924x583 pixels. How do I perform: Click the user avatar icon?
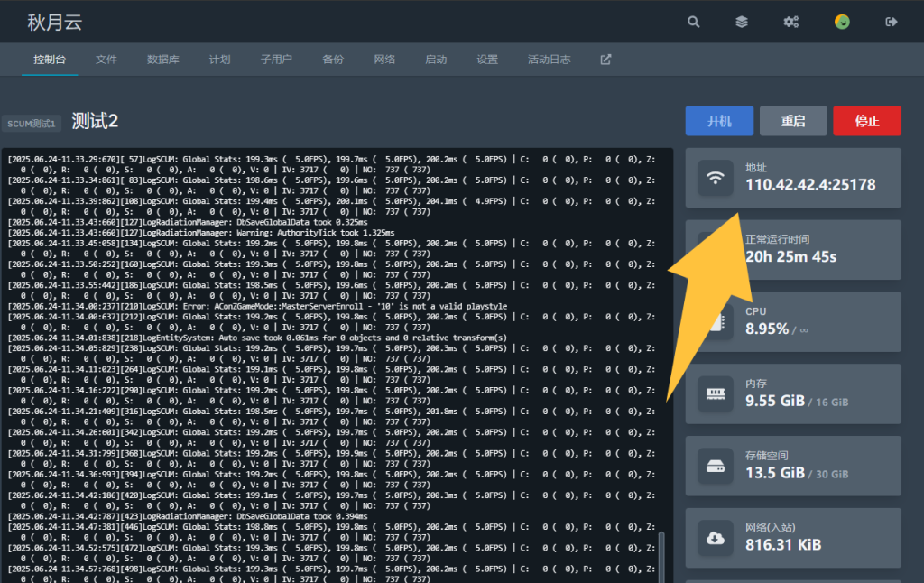[842, 23]
